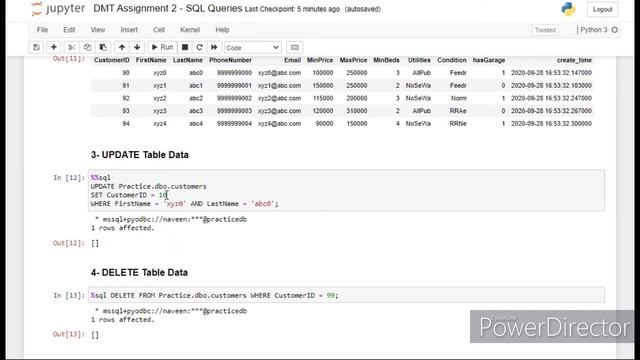Copy selected cells icon
The height and width of the screenshot is (360, 640).
(87, 47)
